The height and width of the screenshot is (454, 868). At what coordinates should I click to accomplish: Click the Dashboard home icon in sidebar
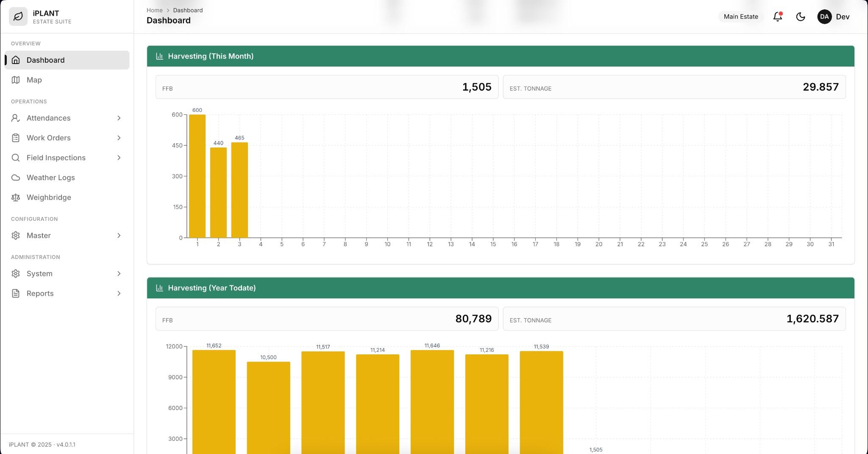(x=16, y=60)
